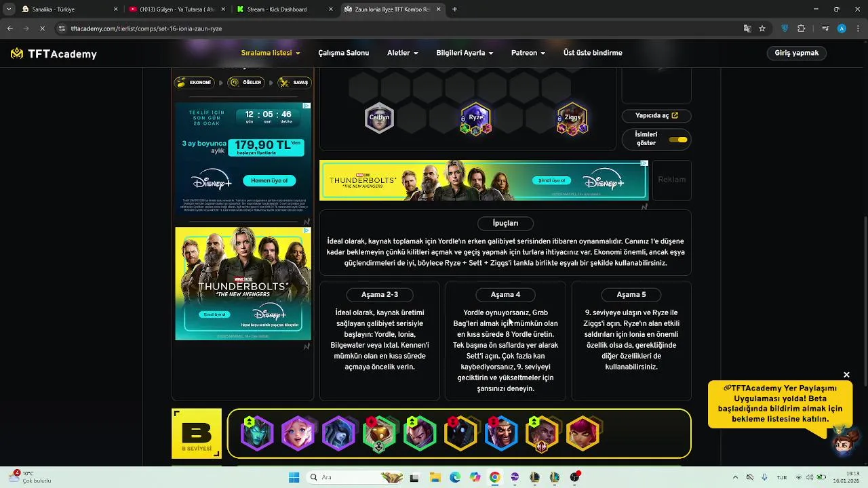Open the Chrome three-dot menu
Image resolution: width=868 pixels, height=488 pixels.
click(857, 28)
